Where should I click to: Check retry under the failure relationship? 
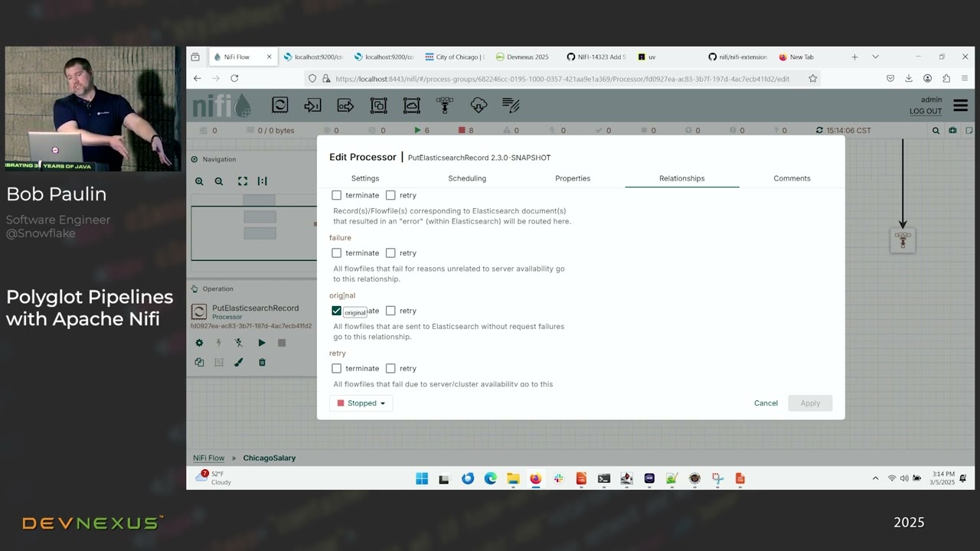[390, 253]
